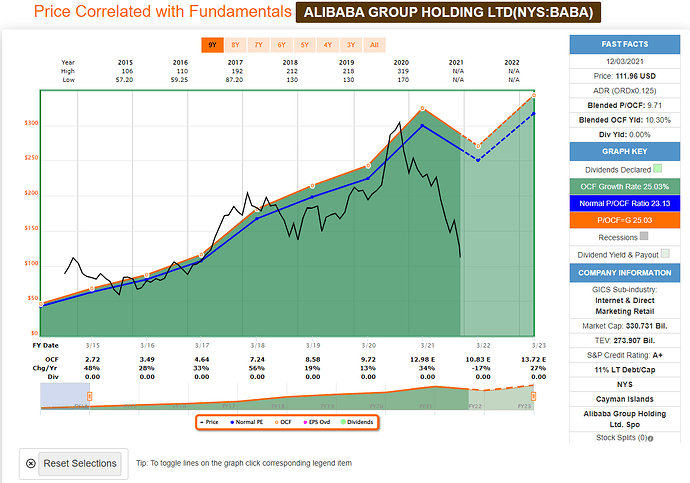
Task: Click the Cayman Islands text
Action: tap(624, 399)
